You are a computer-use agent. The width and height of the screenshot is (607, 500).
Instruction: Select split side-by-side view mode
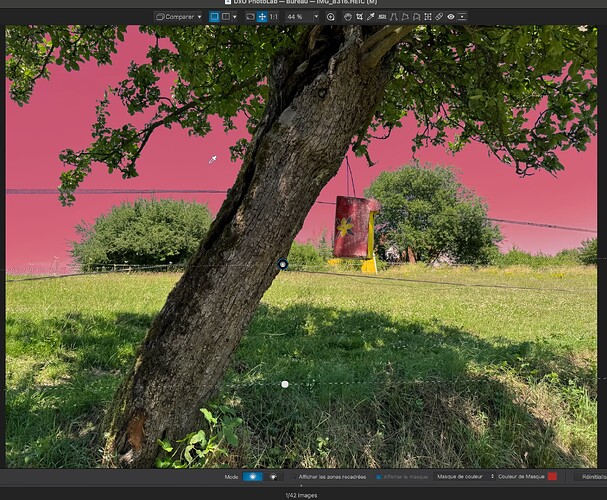[225, 17]
